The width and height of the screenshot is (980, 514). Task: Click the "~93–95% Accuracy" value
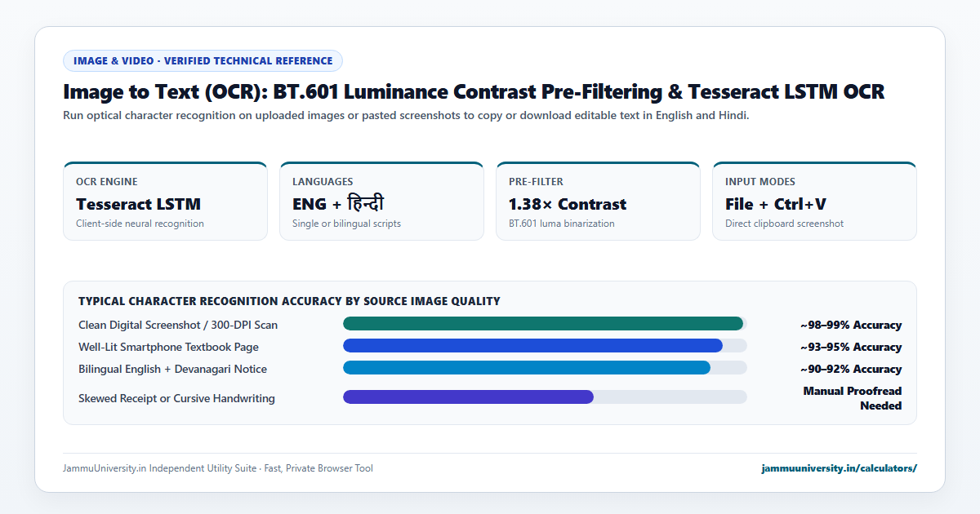(x=851, y=347)
